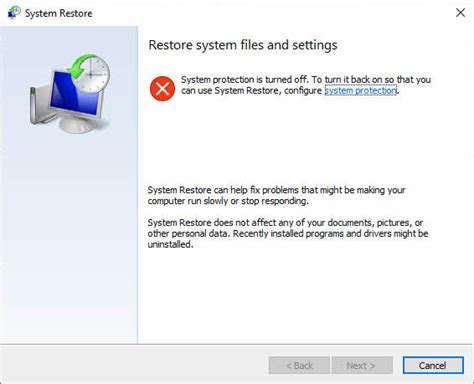
Task: Click the System Restore title bar icon
Action: click(14, 13)
